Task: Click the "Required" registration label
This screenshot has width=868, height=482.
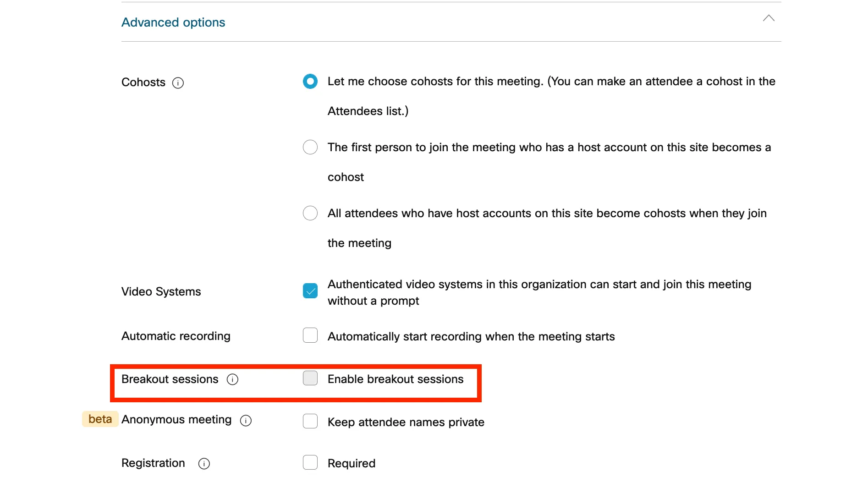Action: coord(352,463)
